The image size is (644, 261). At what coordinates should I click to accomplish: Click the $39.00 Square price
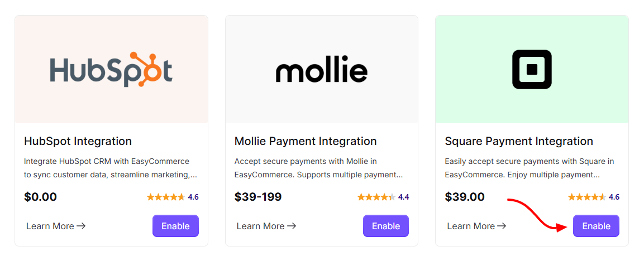(465, 197)
